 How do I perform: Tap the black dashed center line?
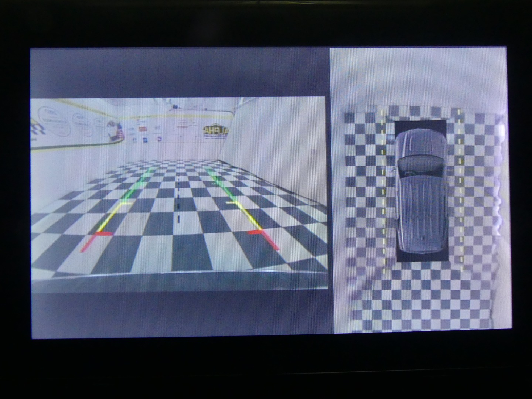[178, 199]
